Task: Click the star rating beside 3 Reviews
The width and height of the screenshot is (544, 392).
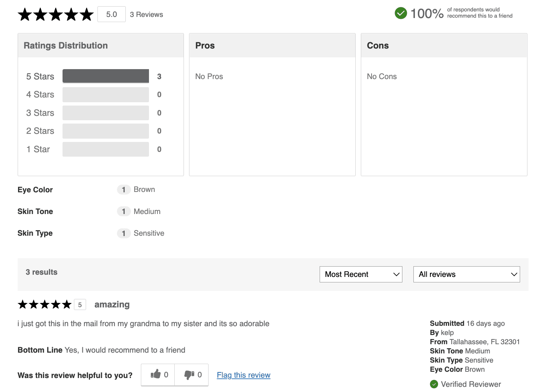Action: tap(55, 14)
